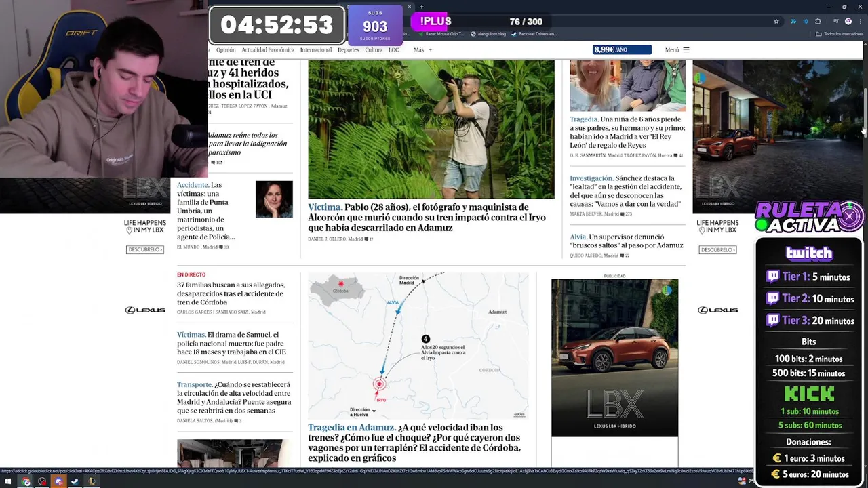This screenshot has height=488, width=868.
Task: Open the LOC section
Action: (x=393, y=49)
